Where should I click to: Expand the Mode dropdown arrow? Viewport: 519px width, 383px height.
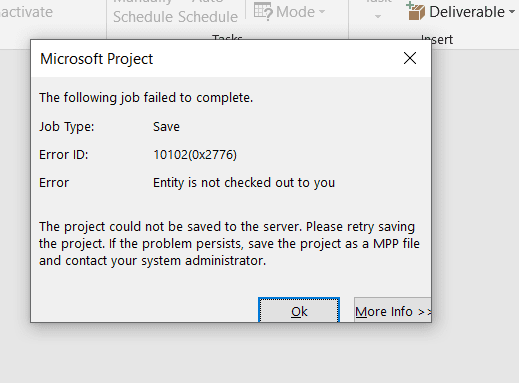[x=322, y=12]
